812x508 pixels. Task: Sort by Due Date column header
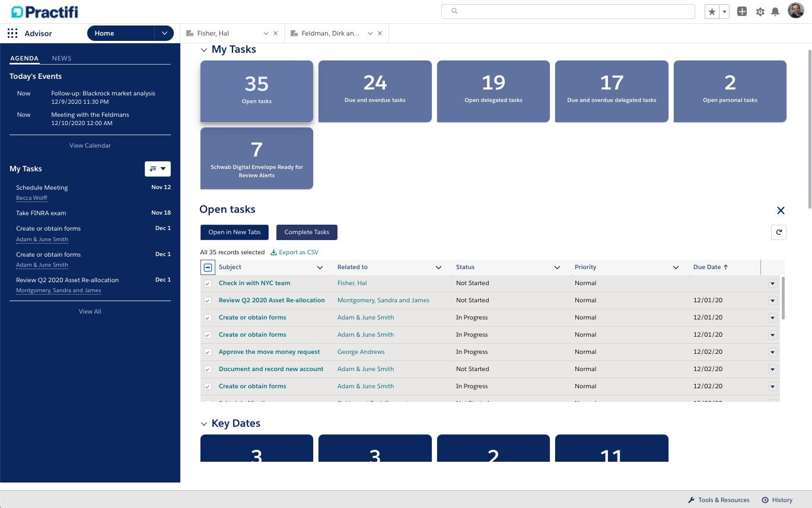711,267
